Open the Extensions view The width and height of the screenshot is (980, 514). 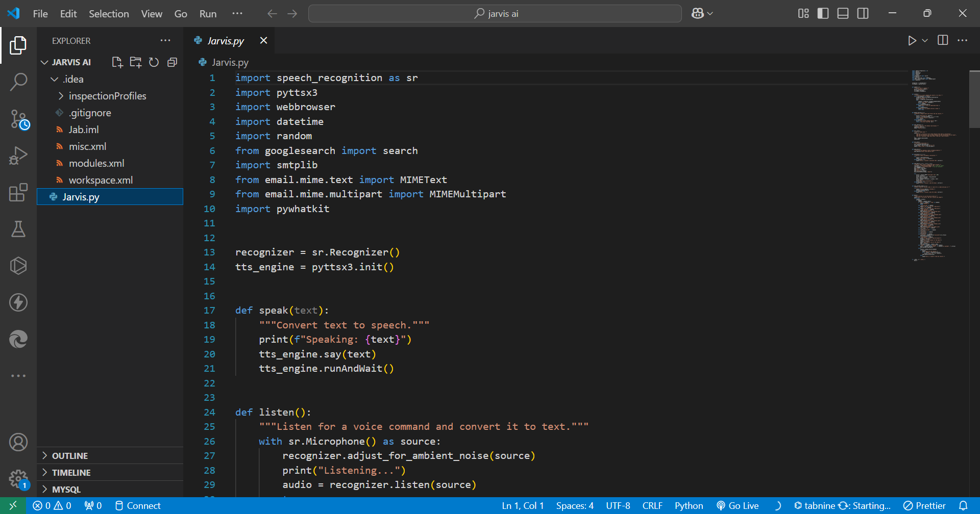18,192
